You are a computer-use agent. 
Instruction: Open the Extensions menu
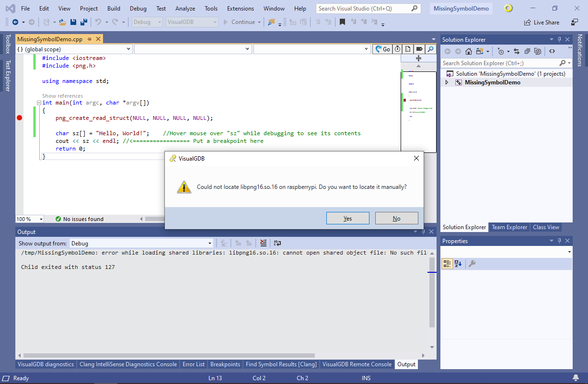(241, 9)
